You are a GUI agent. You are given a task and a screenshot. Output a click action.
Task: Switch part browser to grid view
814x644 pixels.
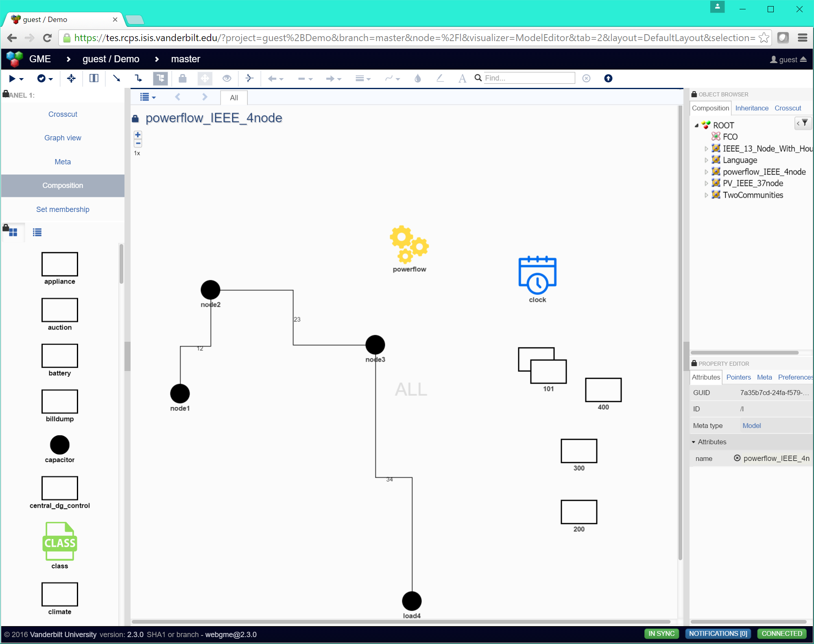13,232
